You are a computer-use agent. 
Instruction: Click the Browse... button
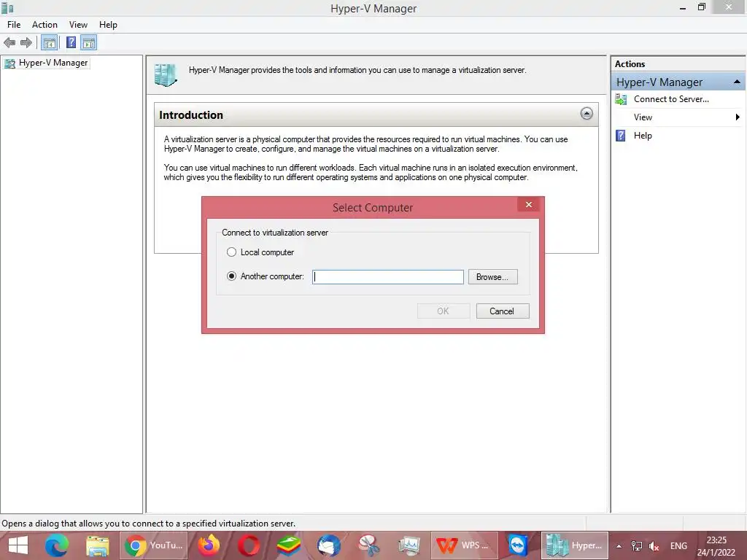pos(492,277)
